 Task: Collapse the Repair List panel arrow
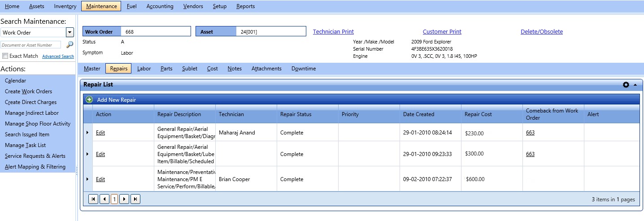point(635,85)
